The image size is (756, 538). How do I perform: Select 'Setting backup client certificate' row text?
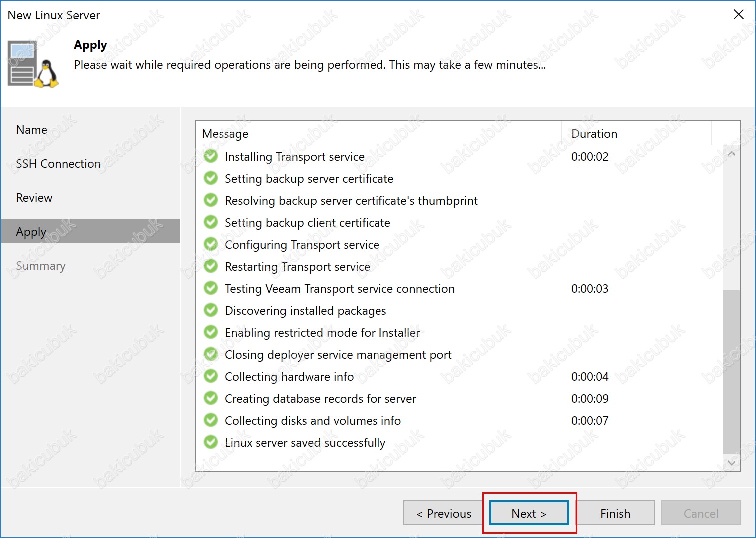tap(308, 223)
